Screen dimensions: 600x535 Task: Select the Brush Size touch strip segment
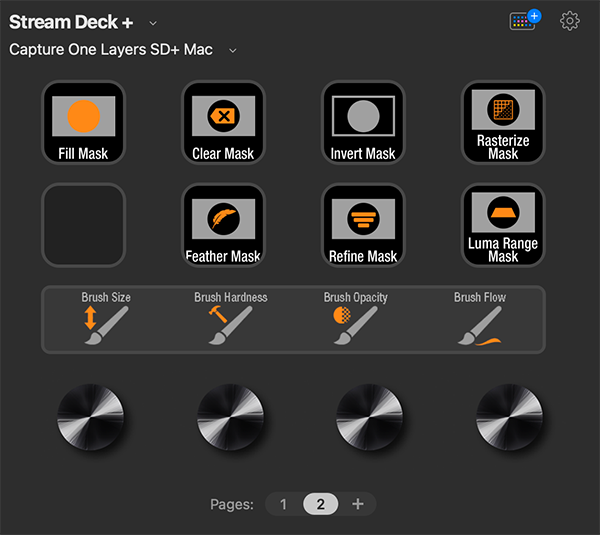point(106,319)
